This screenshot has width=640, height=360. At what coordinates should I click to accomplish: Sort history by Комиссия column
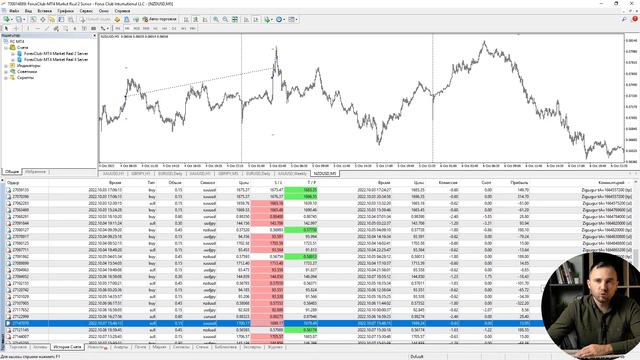coord(448,182)
